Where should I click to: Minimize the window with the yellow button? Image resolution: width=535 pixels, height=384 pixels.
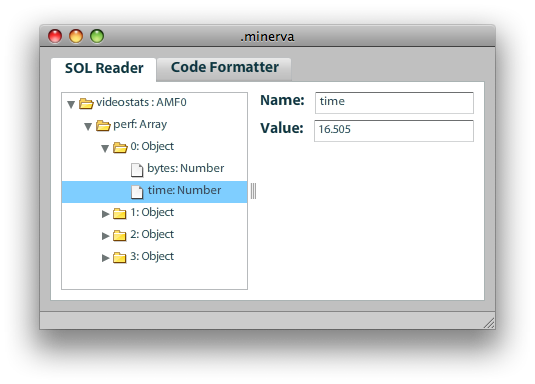pos(76,36)
